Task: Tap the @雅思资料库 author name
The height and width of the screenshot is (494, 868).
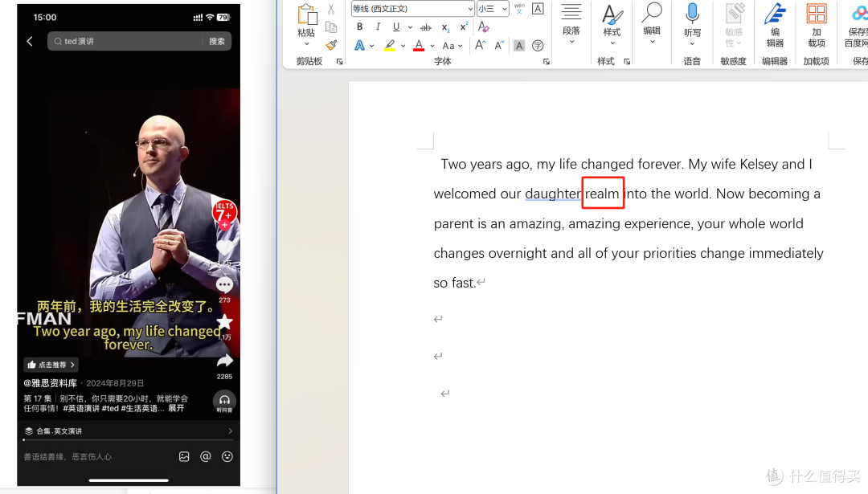Action: pyautogui.click(x=51, y=383)
